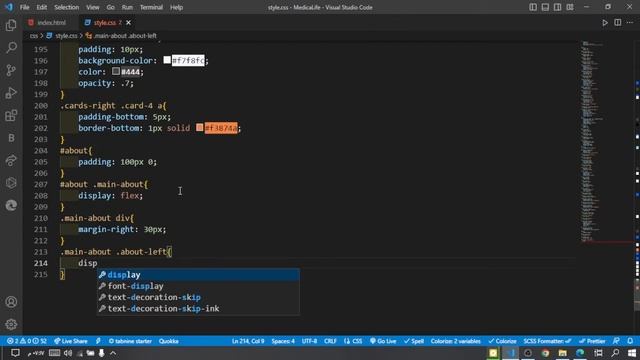Change line ending via CRLF

click(330, 341)
